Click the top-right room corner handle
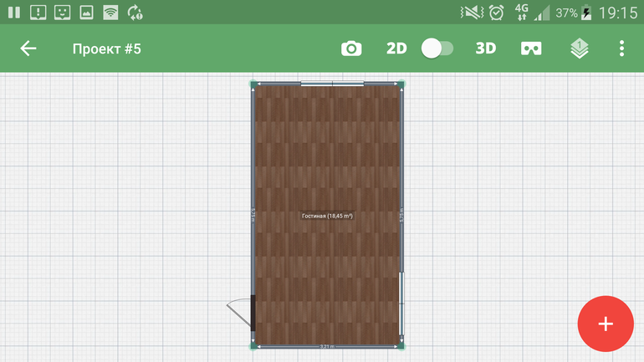Viewport: 644px width, 362px height. (402, 83)
